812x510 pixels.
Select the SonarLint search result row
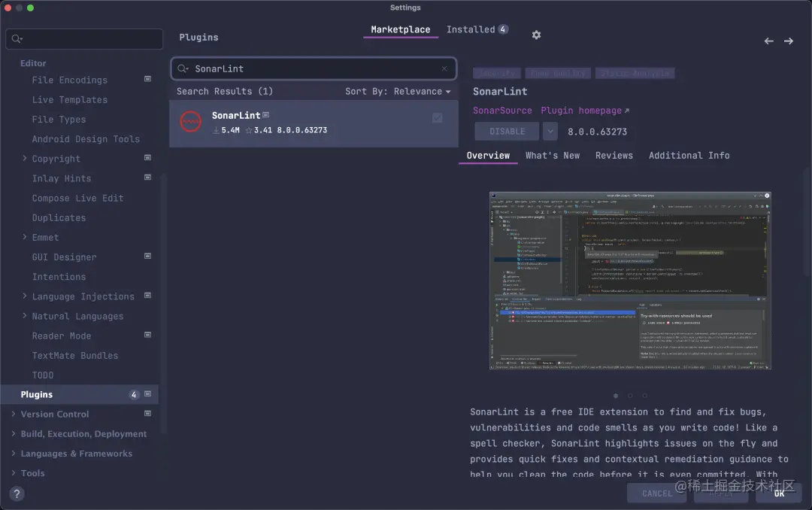tap(314, 123)
